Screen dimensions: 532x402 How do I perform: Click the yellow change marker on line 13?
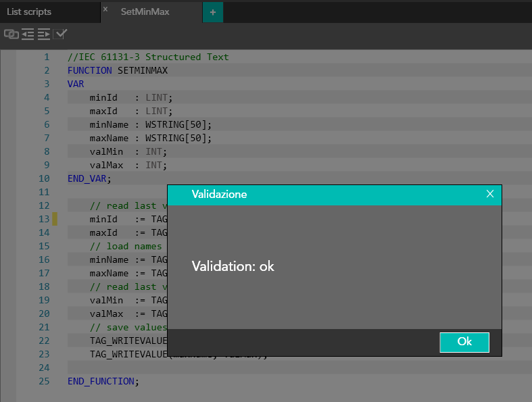click(x=55, y=219)
